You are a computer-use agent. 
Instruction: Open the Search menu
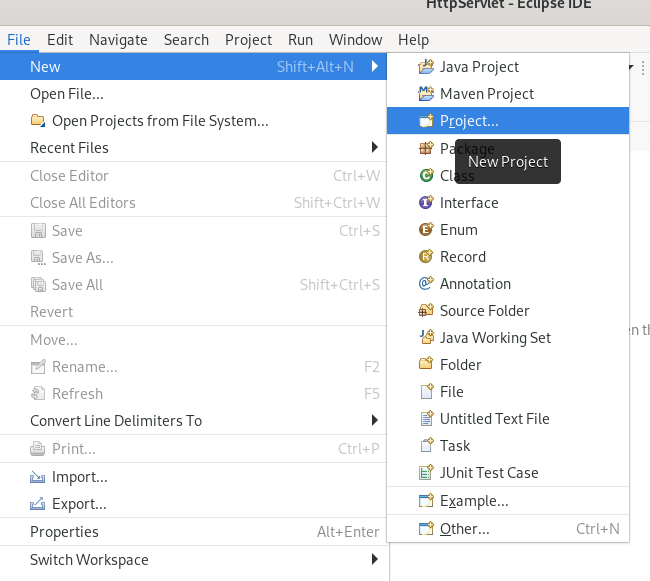point(186,40)
